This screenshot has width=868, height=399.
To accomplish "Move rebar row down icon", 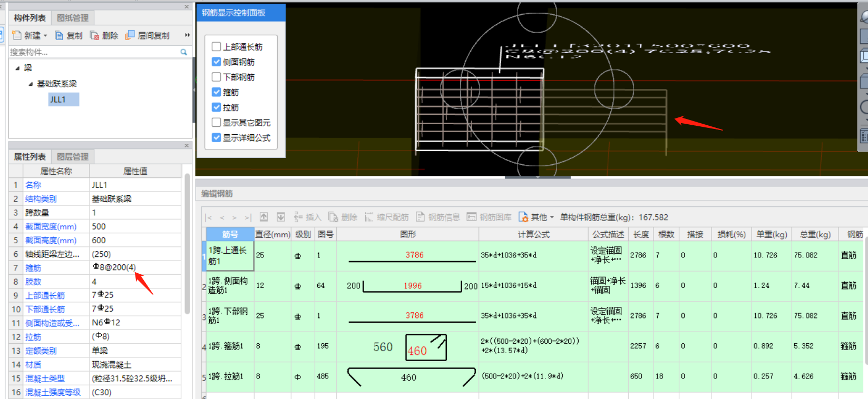I will point(281,217).
